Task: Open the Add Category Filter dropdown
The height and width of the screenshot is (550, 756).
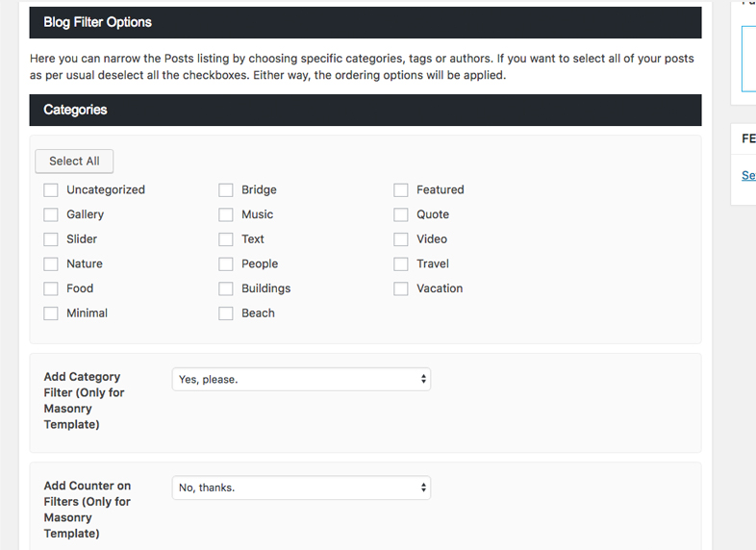Action: (x=301, y=380)
